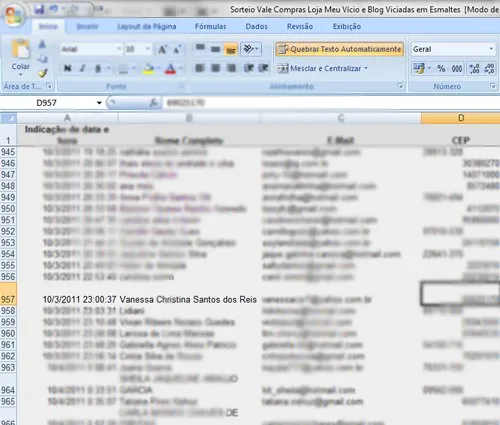Screen dimensions: 500x425
Task: Align text to top of cell
Action: pos(200,49)
